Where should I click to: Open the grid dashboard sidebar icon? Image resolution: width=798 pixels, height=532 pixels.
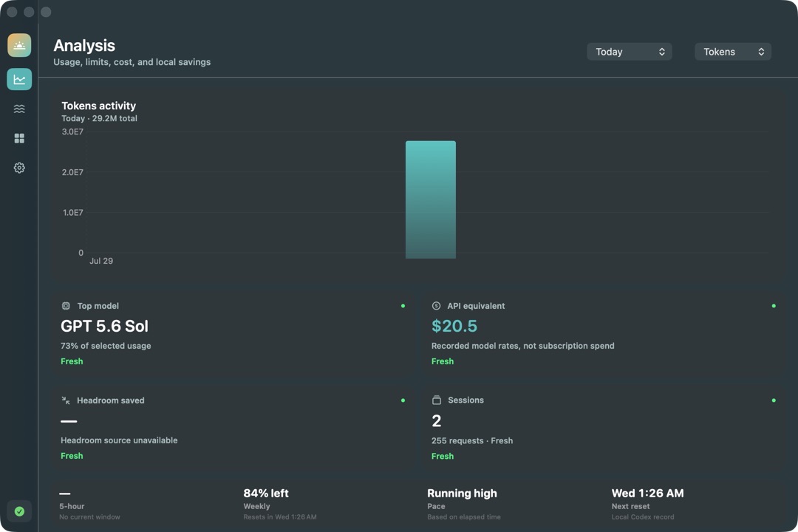point(19,138)
